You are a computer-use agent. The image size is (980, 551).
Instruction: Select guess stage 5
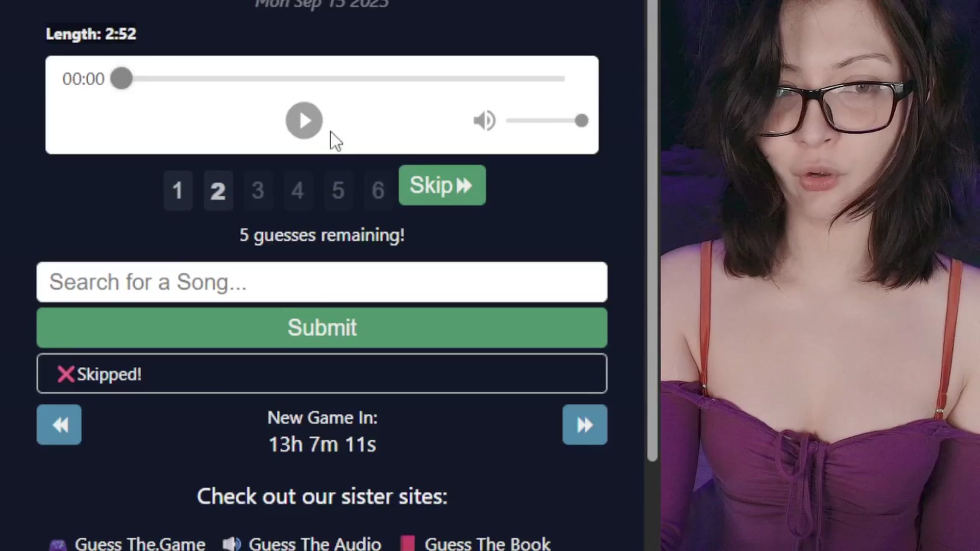pyautogui.click(x=338, y=191)
